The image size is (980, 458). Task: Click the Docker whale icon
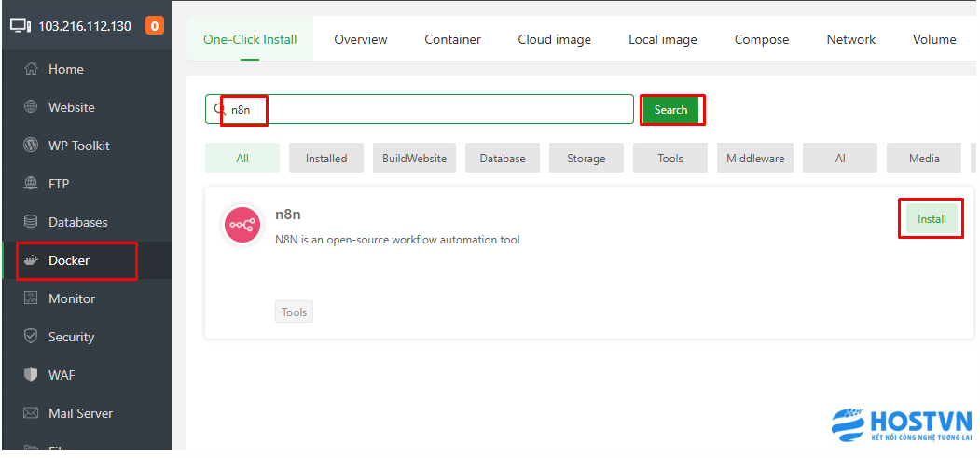(x=30, y=260)
